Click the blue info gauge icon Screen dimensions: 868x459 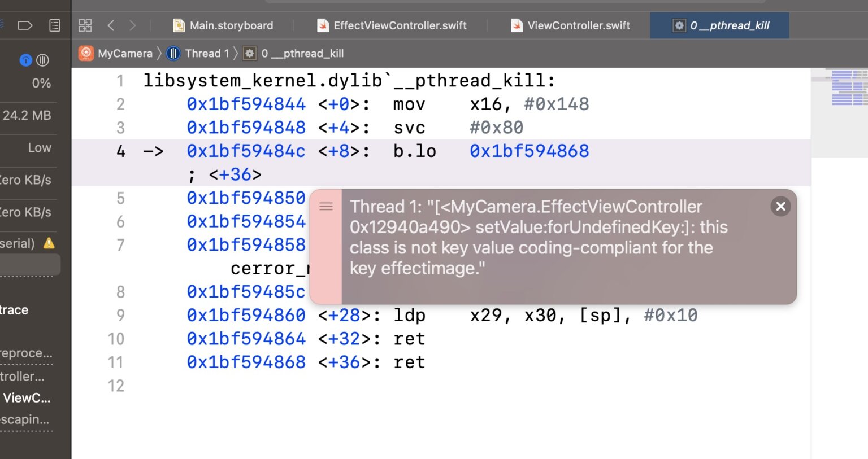coord(25,60)
